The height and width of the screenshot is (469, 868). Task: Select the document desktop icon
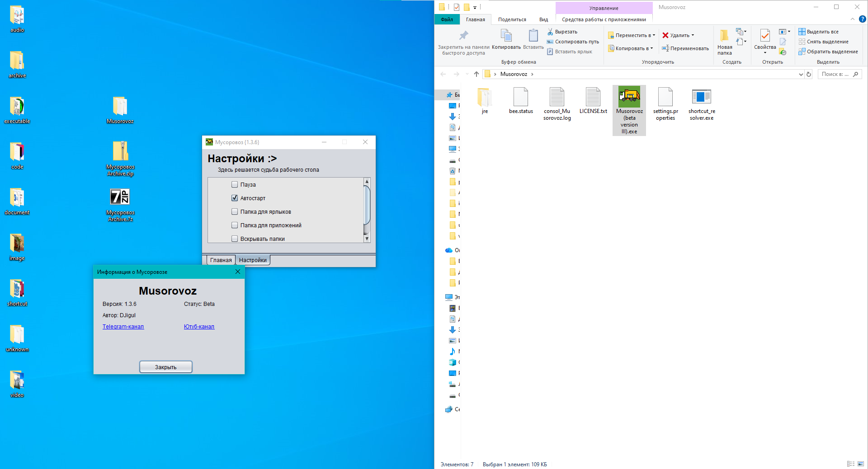[x=17, y=202]
